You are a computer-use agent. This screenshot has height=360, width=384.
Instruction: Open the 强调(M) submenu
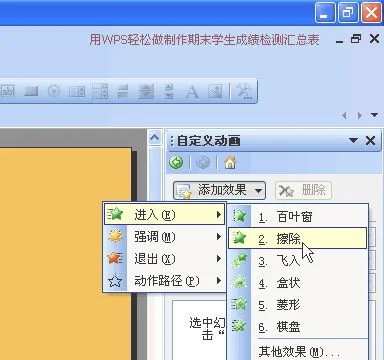[x=165, y=237]
